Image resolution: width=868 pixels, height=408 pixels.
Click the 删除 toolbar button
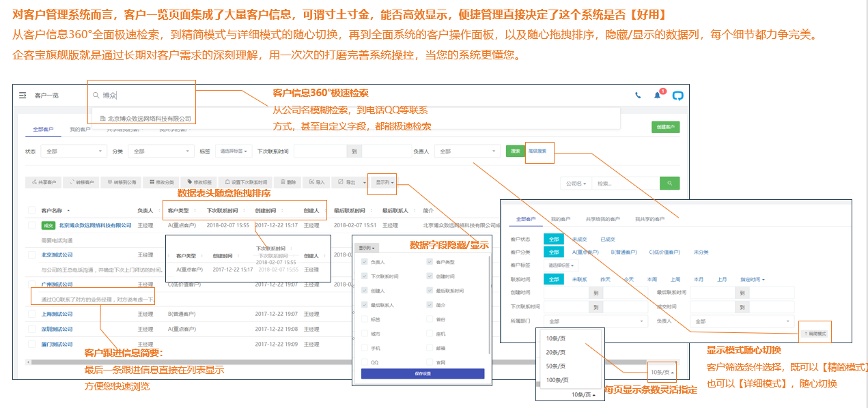[287, 182]
